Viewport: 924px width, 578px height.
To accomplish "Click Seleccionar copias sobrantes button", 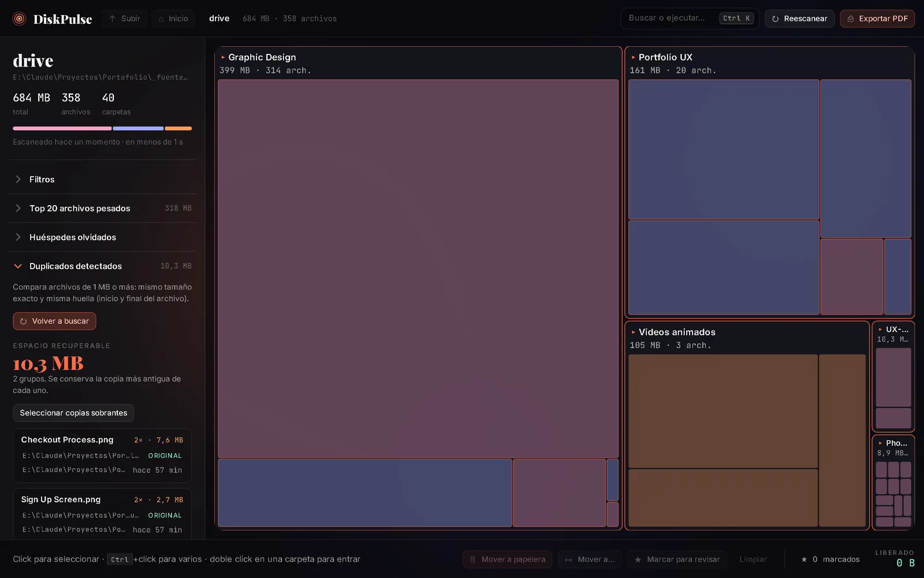I will point(73,413).
